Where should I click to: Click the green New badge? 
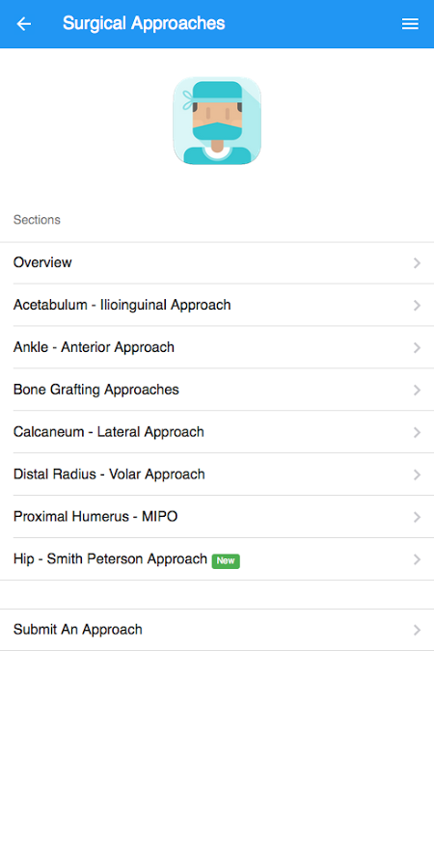click(226, 560)
